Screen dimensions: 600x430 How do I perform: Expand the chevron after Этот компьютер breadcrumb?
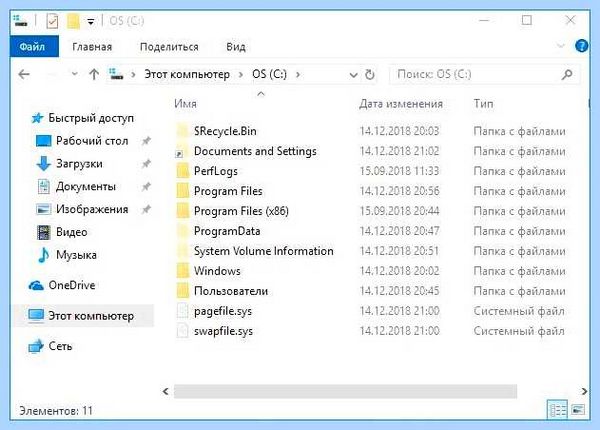coord(241,75)
